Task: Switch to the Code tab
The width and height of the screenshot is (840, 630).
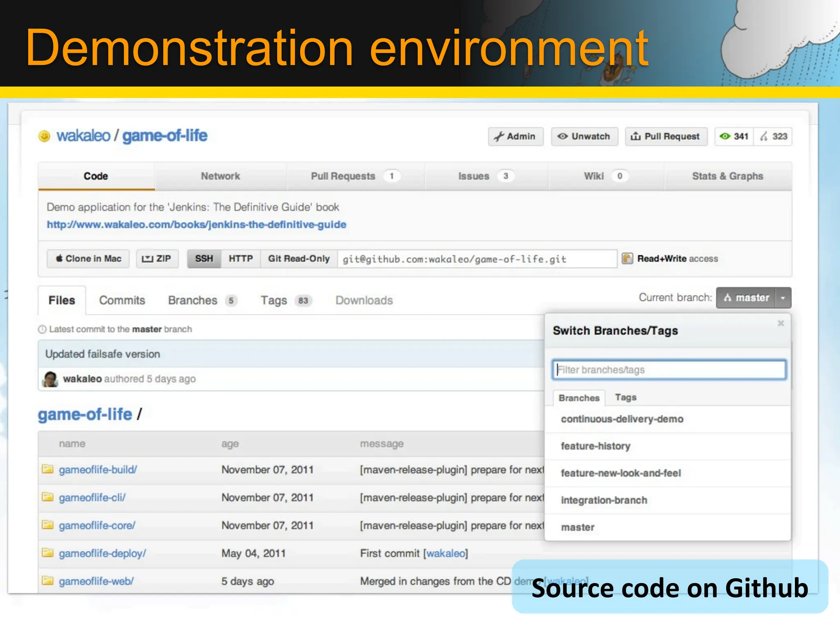Action: [96, 176]
